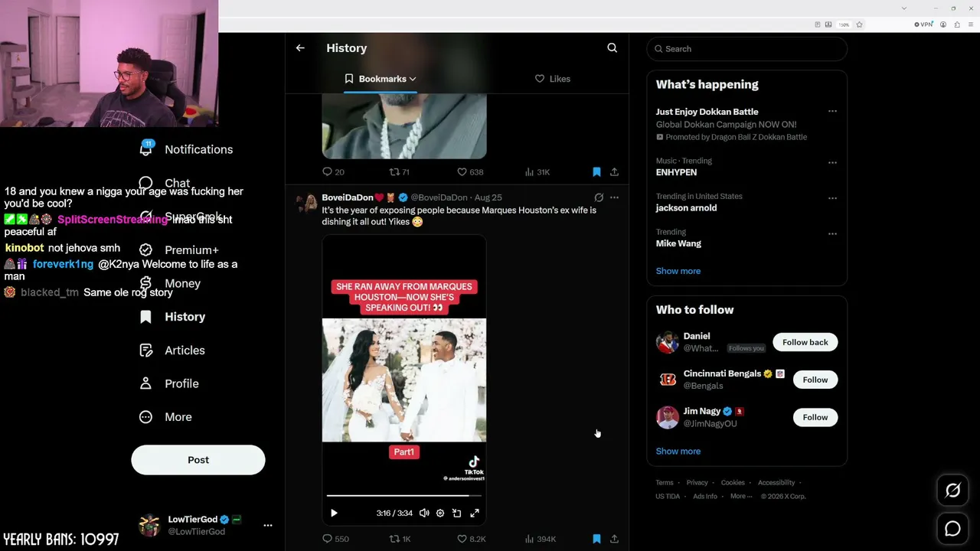View analytics showing 394K views
The height and width of the screenshot is (551, 980).
coord(541,539)
